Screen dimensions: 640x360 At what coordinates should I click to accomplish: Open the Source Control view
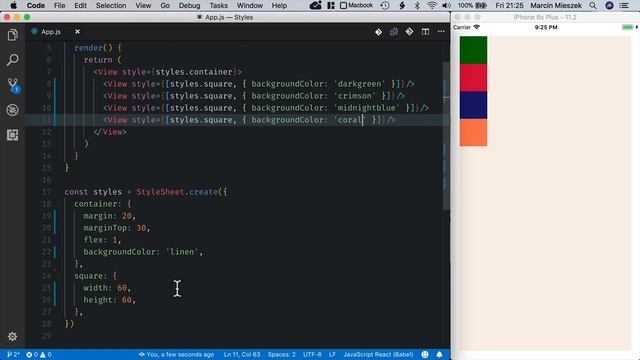(13, 85)
